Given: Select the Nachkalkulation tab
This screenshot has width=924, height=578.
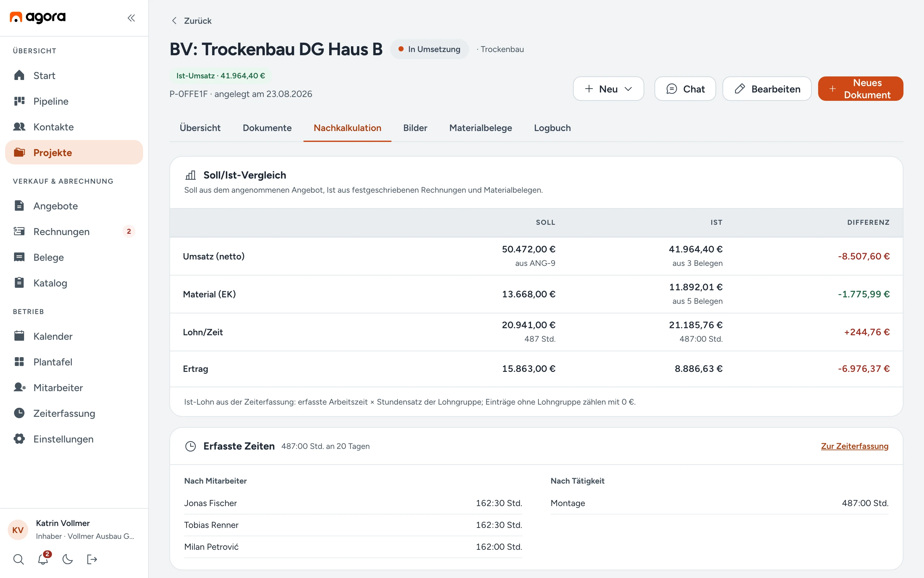Looking at the screenshot, I should coord(347,128).
